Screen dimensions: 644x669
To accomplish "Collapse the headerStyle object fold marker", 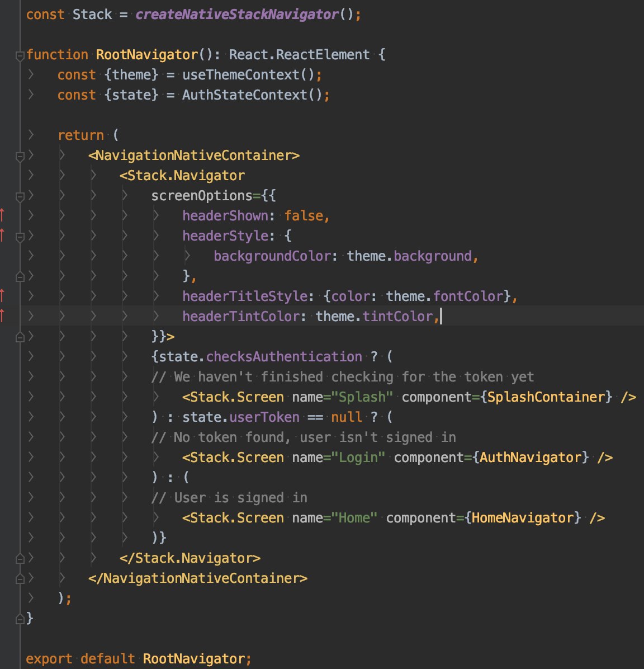I will [x=20, y=237].
